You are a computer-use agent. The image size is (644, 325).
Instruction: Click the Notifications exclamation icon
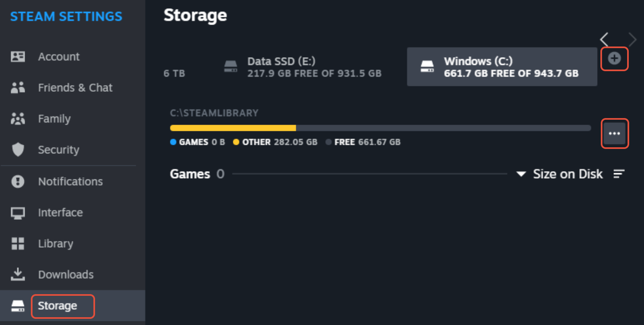click(x=18, y=181)
